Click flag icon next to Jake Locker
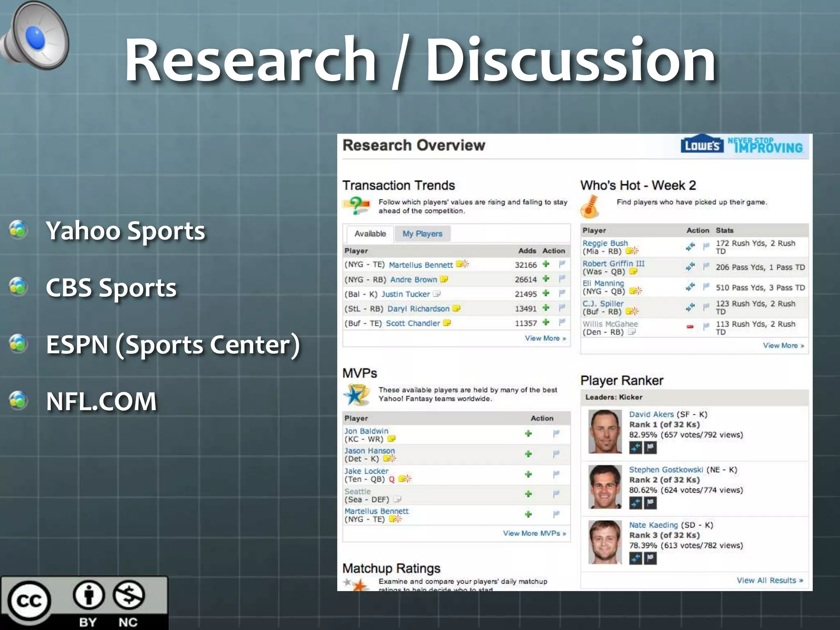Viewport: 840px width, 630px height. 556,475
